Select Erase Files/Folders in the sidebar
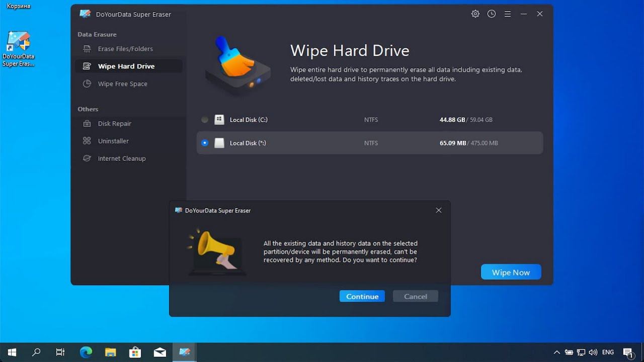The image size is (644, 362). (x=128, y=49)
